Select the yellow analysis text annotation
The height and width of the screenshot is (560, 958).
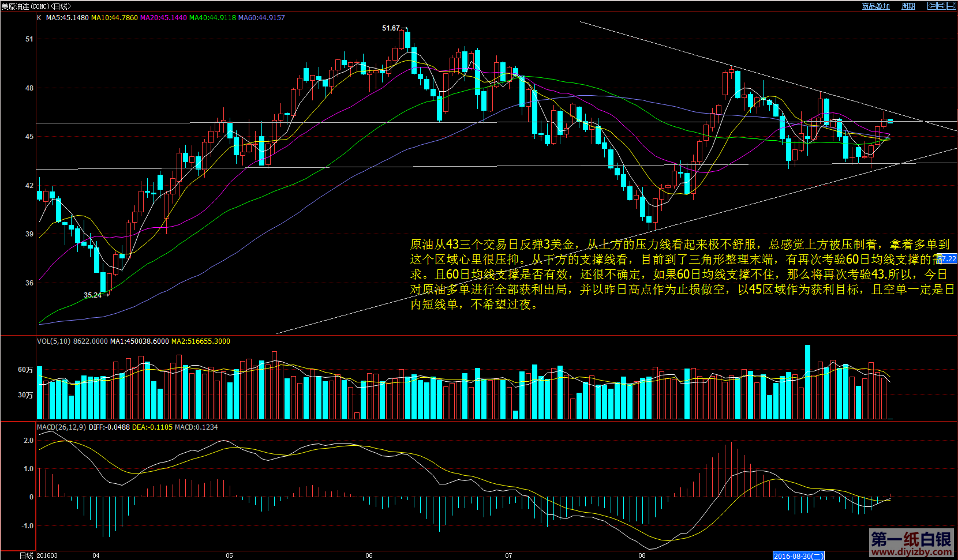(x=681, y=275)
